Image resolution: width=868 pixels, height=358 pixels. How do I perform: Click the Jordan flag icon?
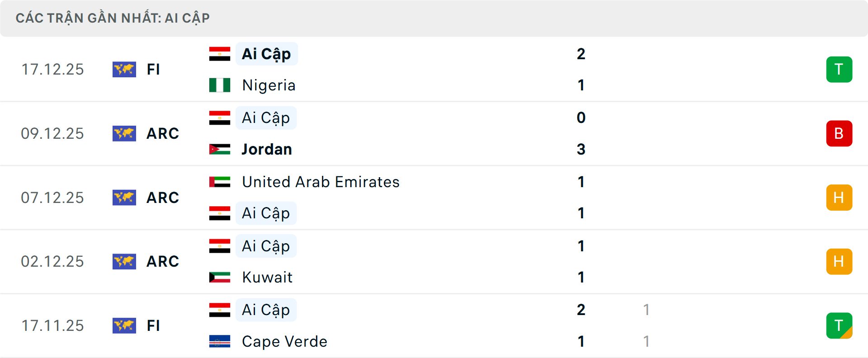(220, 149)
